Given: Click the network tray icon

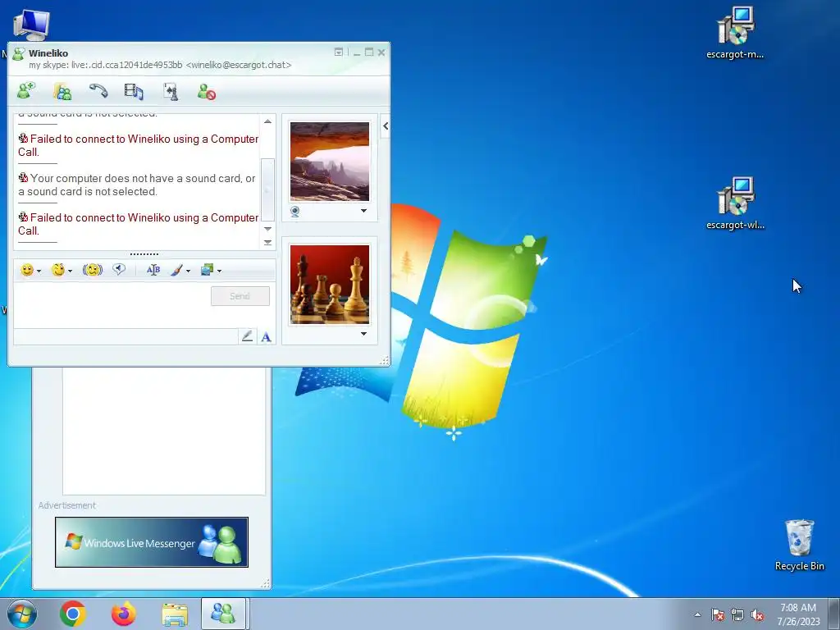Looking at the screenshot, I should click(737, 614).
